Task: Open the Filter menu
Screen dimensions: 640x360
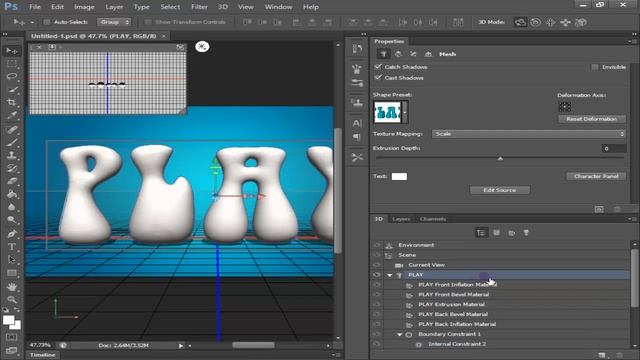Action: (x=199, y=7)
